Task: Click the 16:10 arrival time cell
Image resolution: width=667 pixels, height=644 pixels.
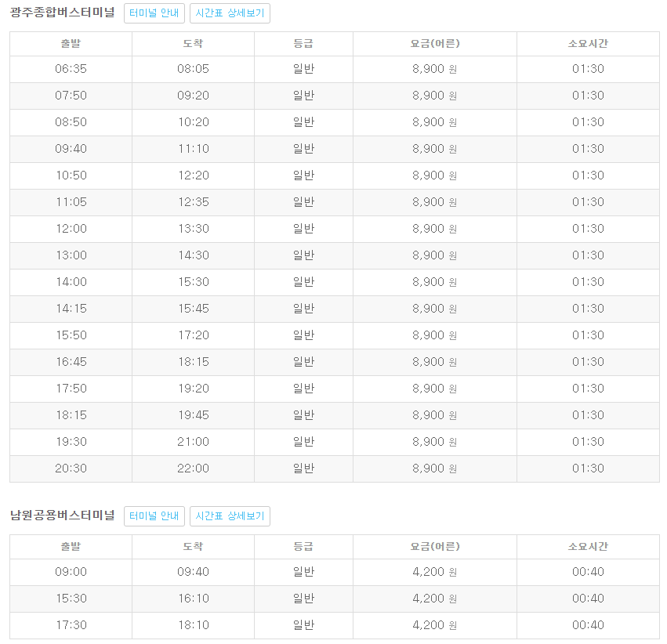Action: click(193, 599)
